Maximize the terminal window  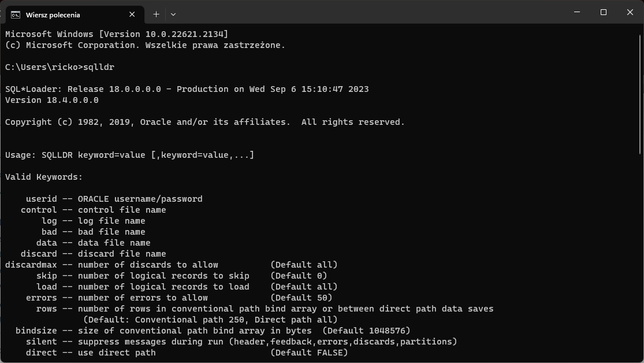pyautogui.click(x=604, y=13)
